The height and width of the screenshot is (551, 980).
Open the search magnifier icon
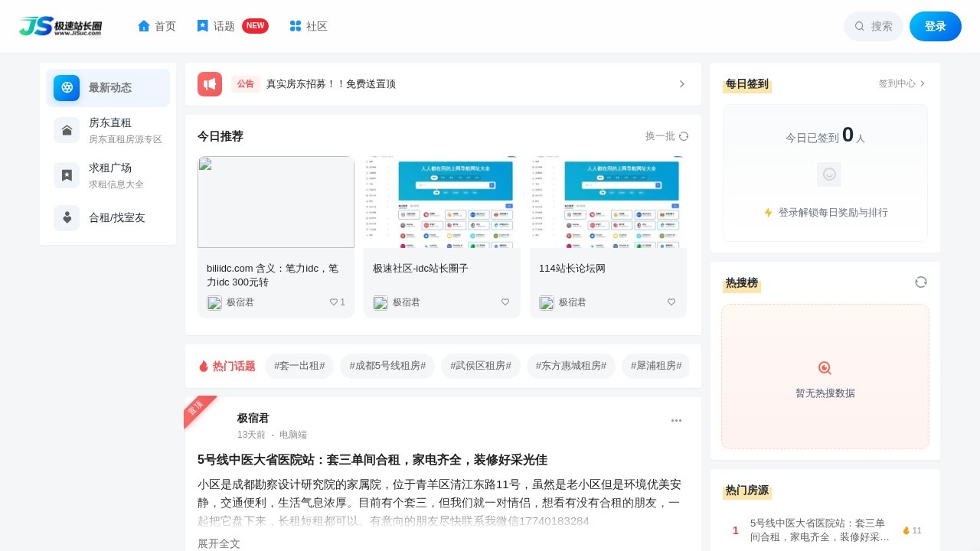(x=860, y=25)
